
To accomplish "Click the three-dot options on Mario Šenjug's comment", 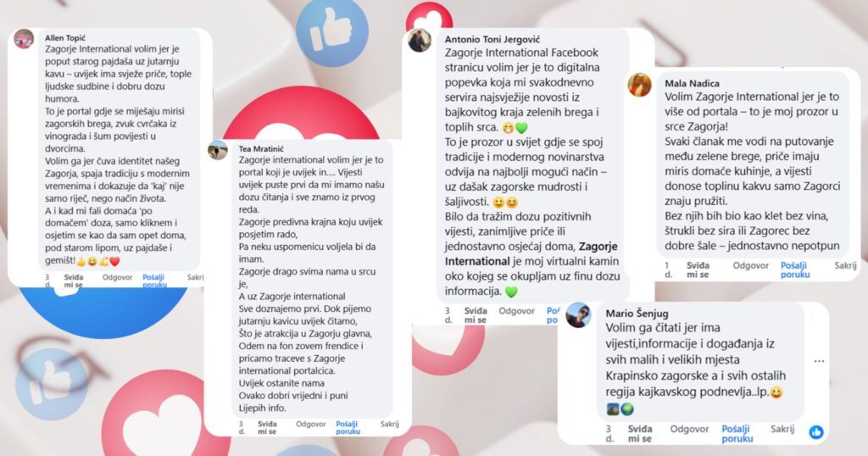I will coord(820,361).
